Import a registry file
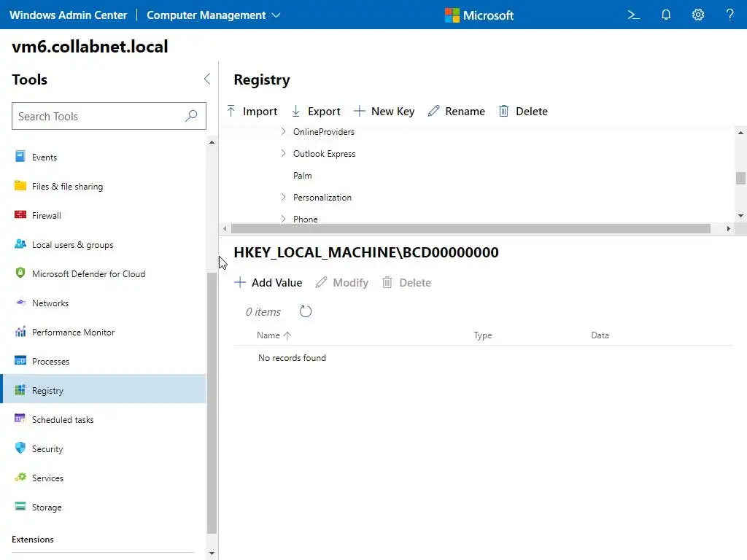747x560 pixels. click(252, 111)
